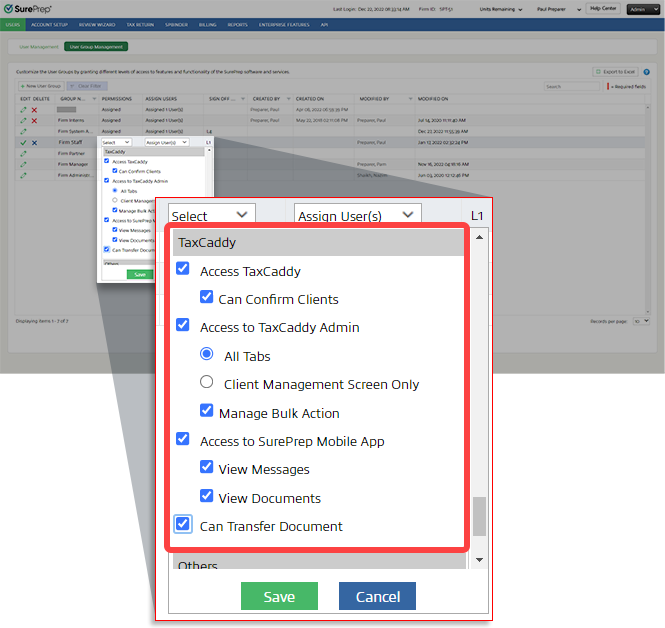This screenshot has height=628, width=665.
Task: Click the Firm Partner group name cell
Action: click(71, 154)
